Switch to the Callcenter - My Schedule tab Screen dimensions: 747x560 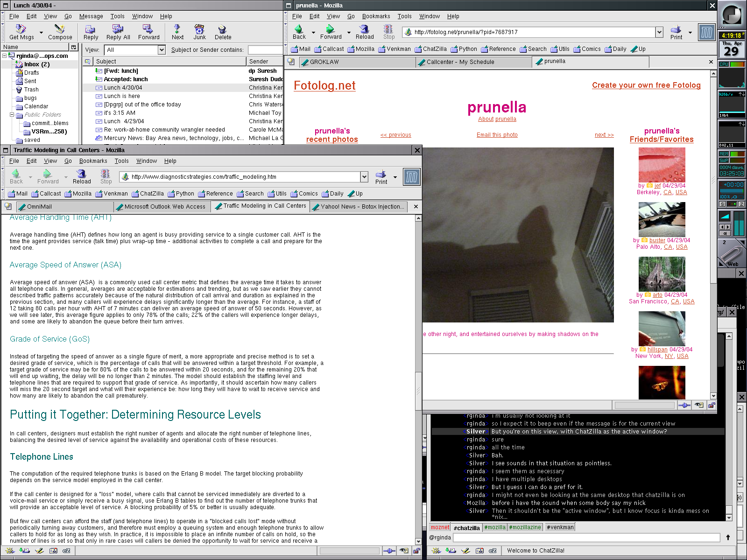[x=473, y=62]
